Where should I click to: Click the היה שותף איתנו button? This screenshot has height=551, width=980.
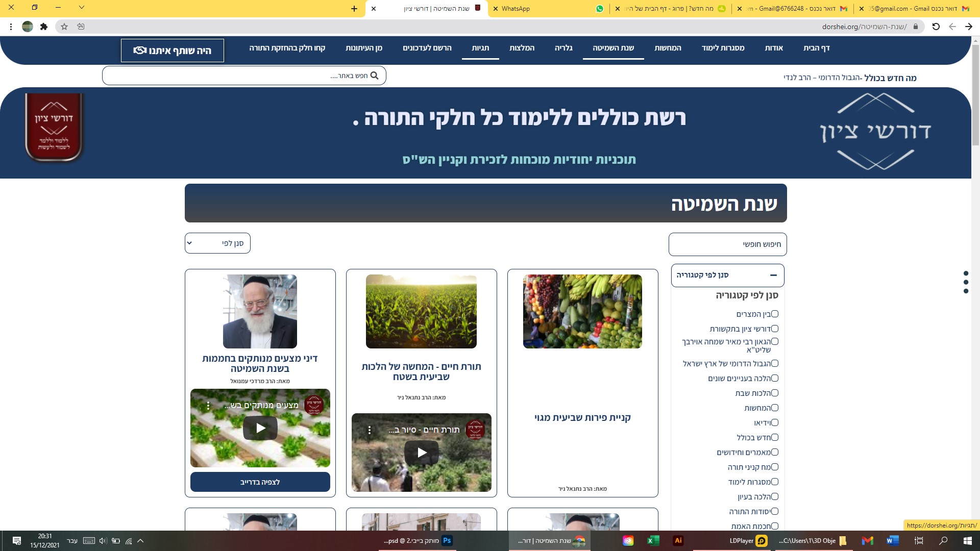pyautogui.click(x=173, y=51)
